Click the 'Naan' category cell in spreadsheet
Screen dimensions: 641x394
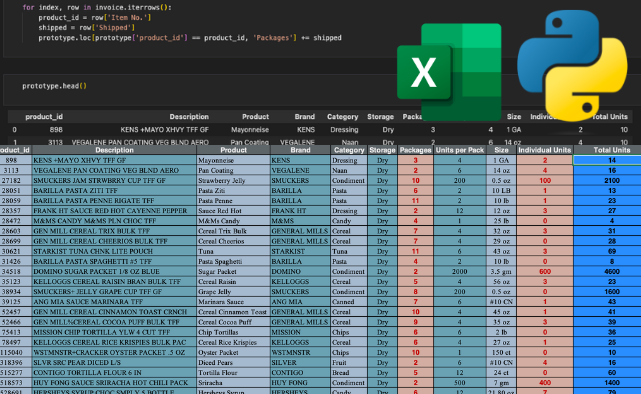click(349, 170)
